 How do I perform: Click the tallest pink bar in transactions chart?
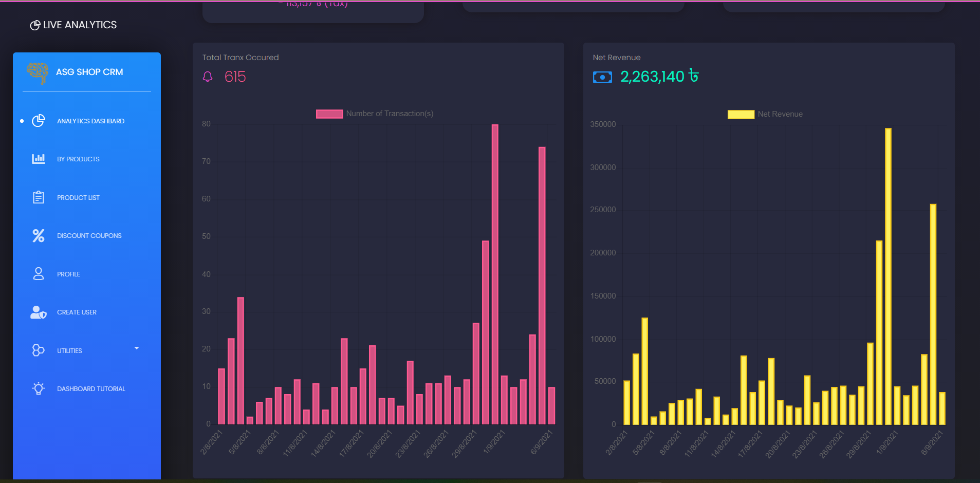[495, 274]
